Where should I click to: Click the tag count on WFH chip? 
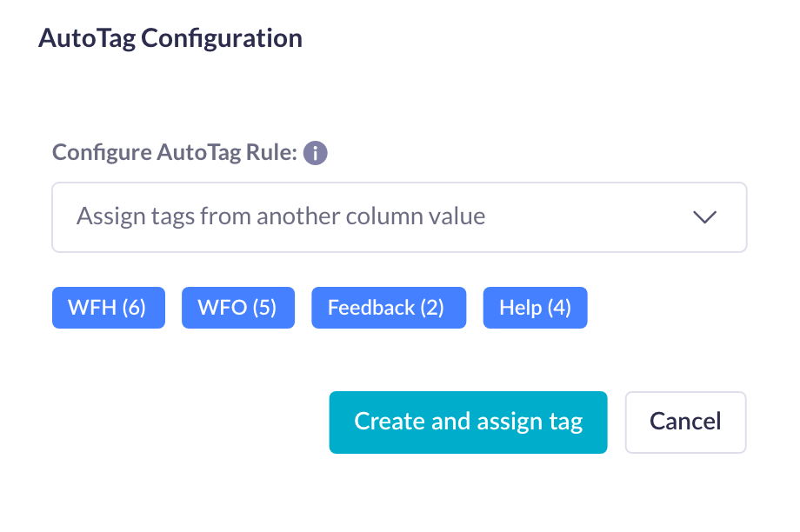tap(136, 307)
